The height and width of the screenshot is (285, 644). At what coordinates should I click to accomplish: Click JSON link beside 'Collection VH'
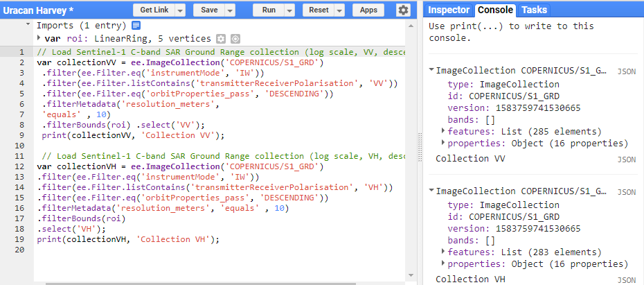pyautogui.click(x=626, y=280)
